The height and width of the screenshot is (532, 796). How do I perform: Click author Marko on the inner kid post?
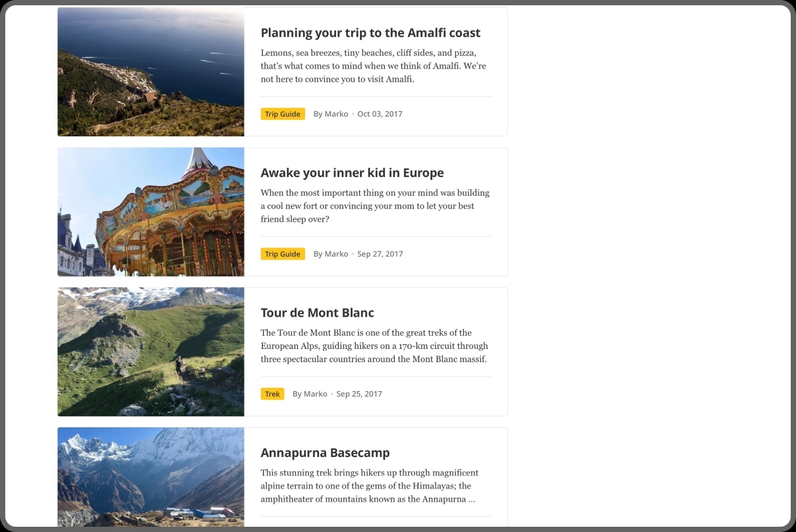(x=336, y=254)
